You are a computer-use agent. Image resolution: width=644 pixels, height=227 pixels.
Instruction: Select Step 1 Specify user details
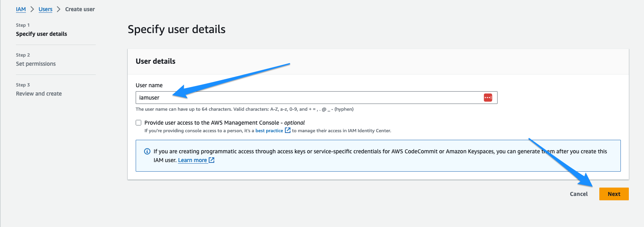click(x=41, y=30)
